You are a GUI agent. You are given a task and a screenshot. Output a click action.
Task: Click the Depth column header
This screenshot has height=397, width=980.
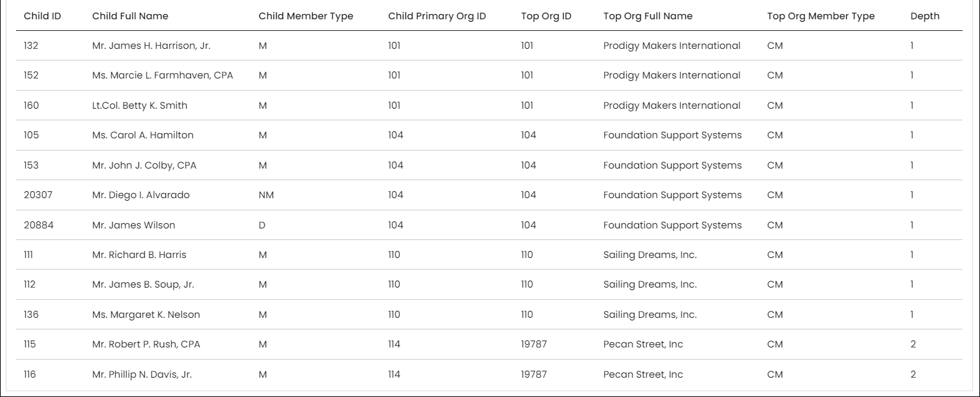coord(925,16)
